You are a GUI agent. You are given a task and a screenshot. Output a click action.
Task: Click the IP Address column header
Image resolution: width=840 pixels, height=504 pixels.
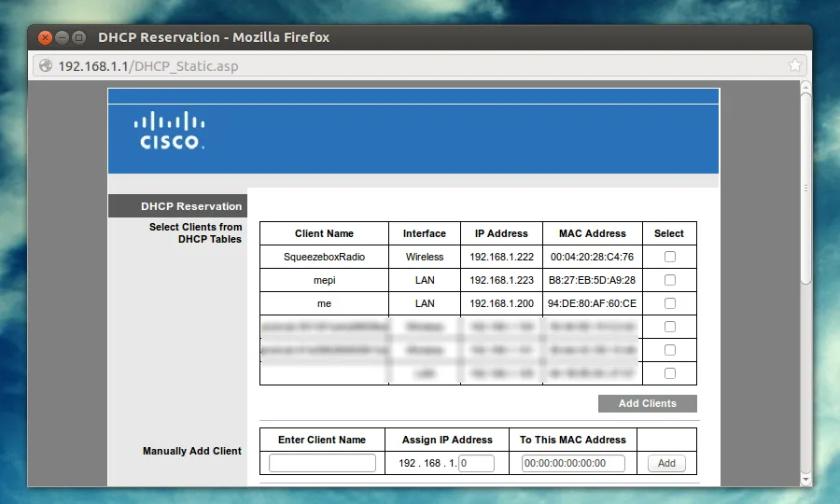(x=501, y=233)
